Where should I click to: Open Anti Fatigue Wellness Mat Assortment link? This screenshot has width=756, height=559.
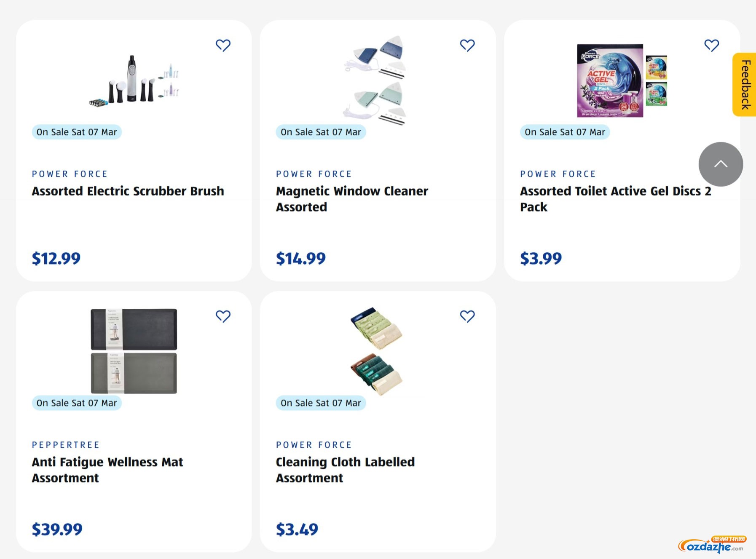tap(107, 470)
